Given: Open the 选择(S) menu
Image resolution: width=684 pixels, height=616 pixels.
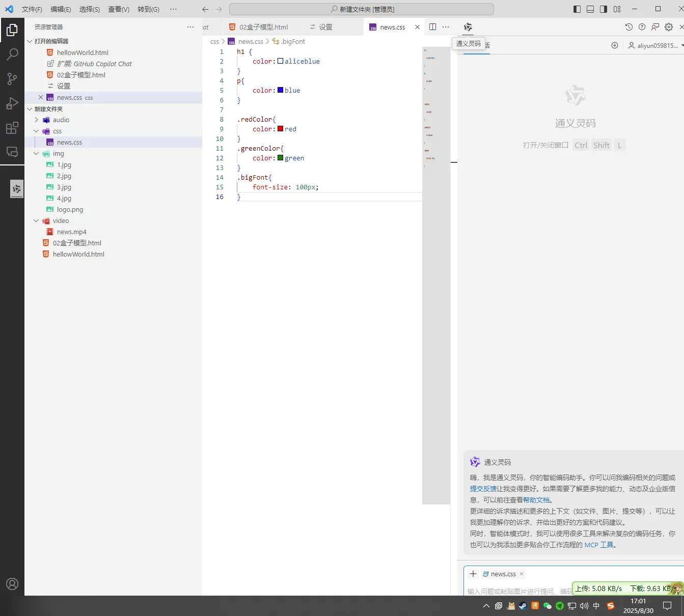Looking at the screenshot, I should pos(90,9).
